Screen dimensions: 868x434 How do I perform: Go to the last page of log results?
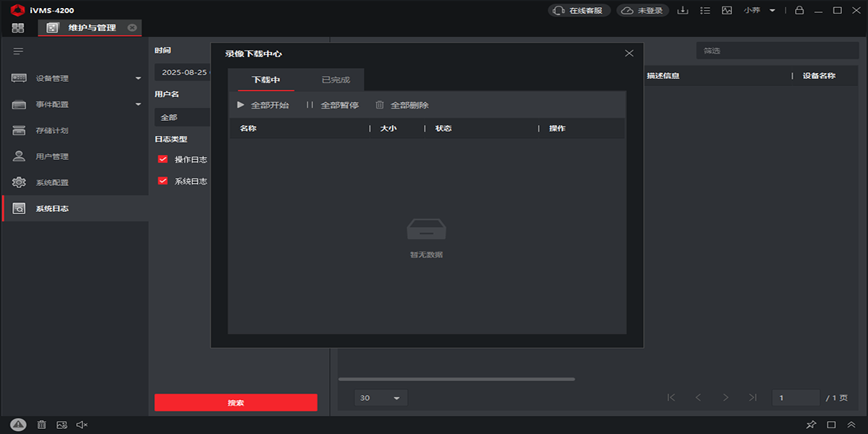(x=753, y=397)
